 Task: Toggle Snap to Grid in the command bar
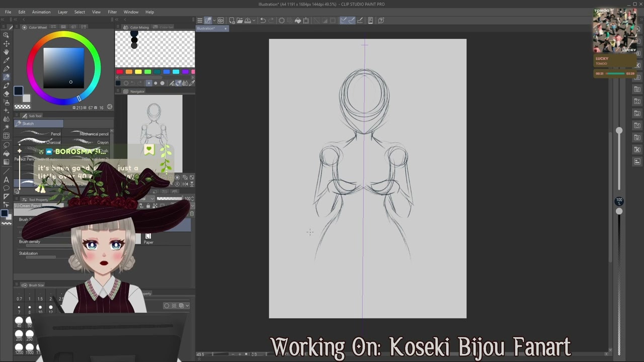(x=360, y=21)
